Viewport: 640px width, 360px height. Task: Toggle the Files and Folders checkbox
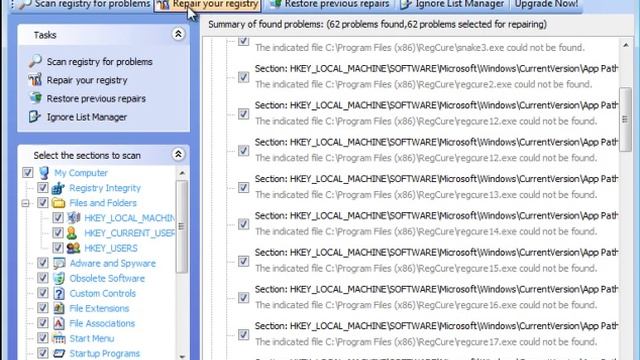[42, 202]
